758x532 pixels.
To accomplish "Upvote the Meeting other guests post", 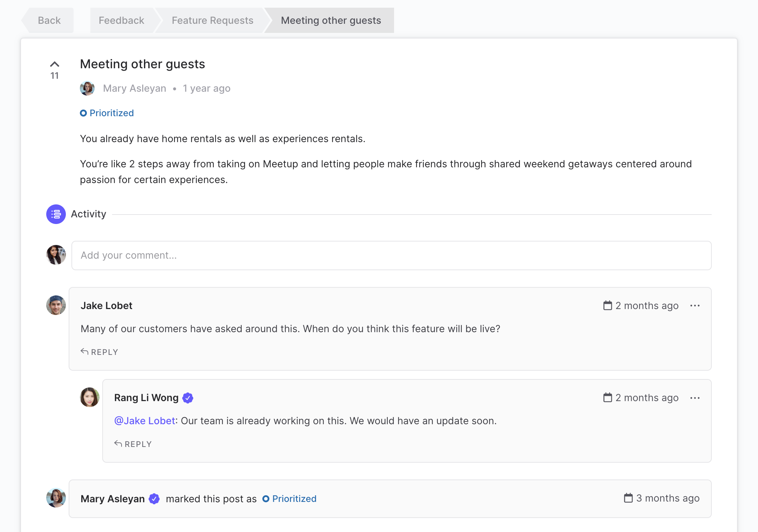I will pyautogui.click(x=55, y=64).
